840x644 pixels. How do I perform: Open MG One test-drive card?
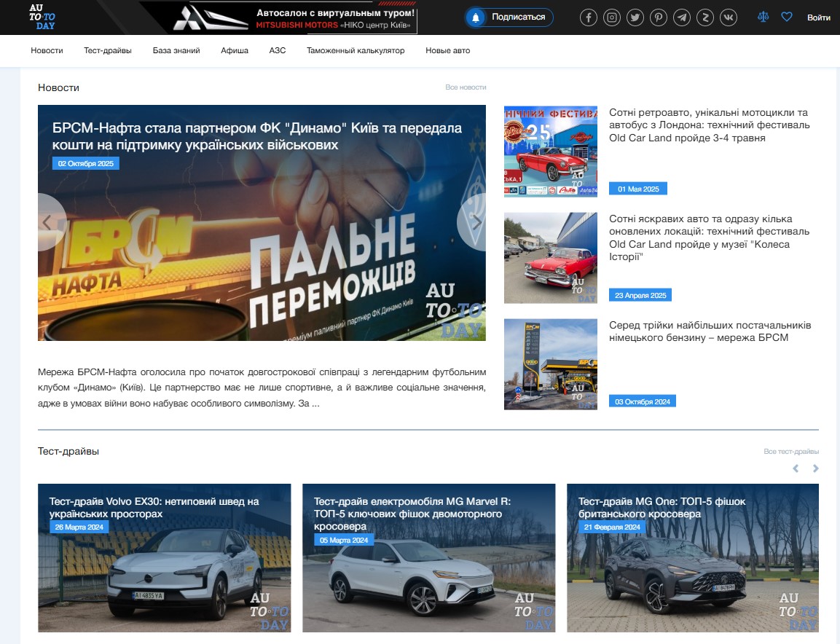693,558
